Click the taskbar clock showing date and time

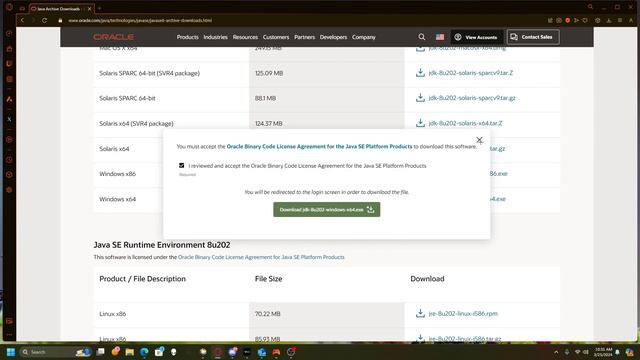(x=603, y=352)
